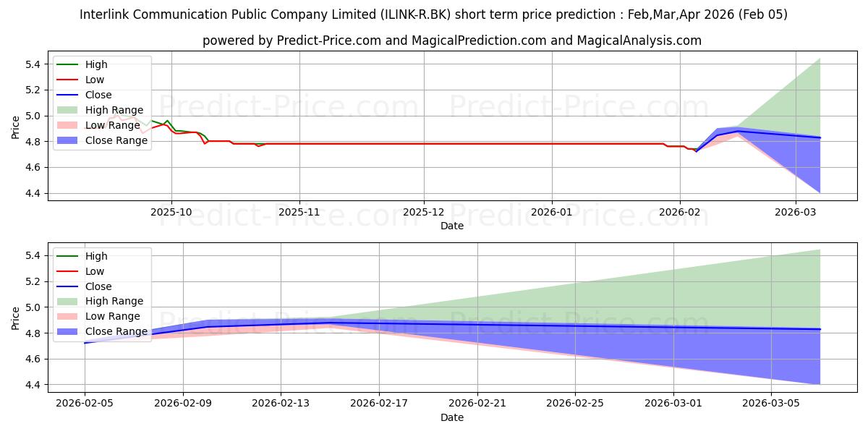868x434 pixels.
Task: Click the Date axis label of bottom chart
Action: point(452,417)
